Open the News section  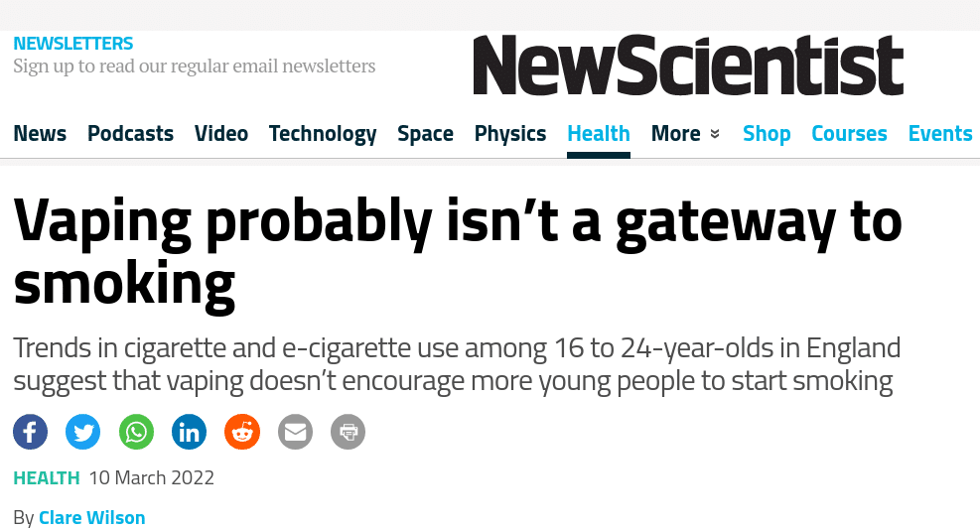click(40, 134)
